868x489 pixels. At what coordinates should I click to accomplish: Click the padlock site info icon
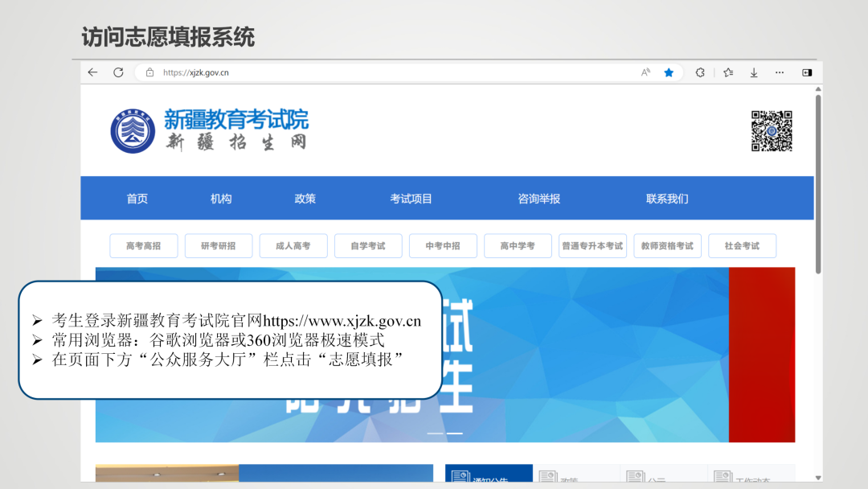pyautogui.click(x=149, y=72)
